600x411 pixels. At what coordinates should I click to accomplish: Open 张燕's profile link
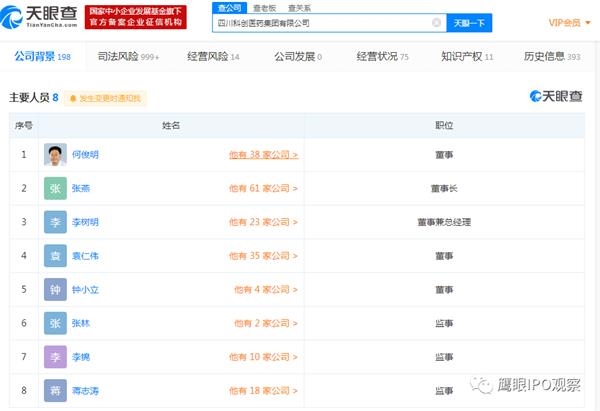pos(81,188)
